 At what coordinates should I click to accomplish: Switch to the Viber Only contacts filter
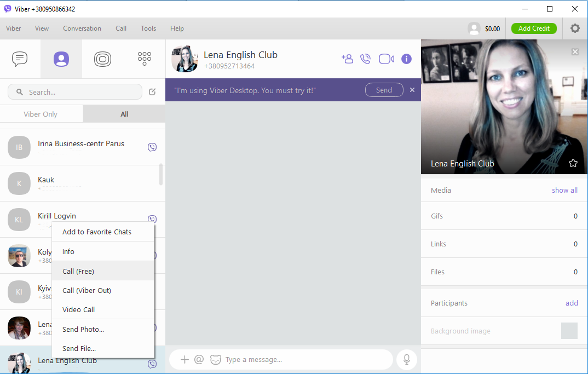click(x=41, y=114)
